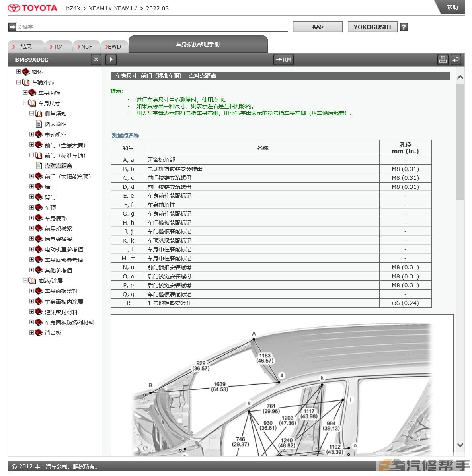Expand the 前门 (全景天窗) node

pyautogui.click(x=31, y=145)
